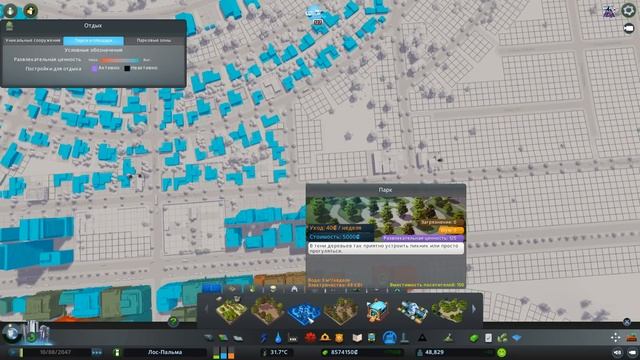640x360 pixels.
Task: Select the first blue parks category tab
Action: pos(211,289)
